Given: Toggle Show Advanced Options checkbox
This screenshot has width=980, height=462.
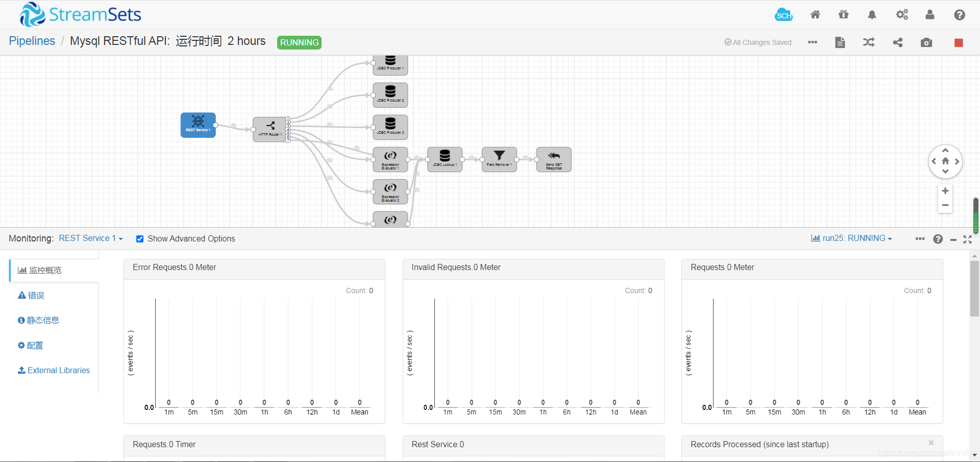Looking at the screenshot, I should [x=140, y=239].
